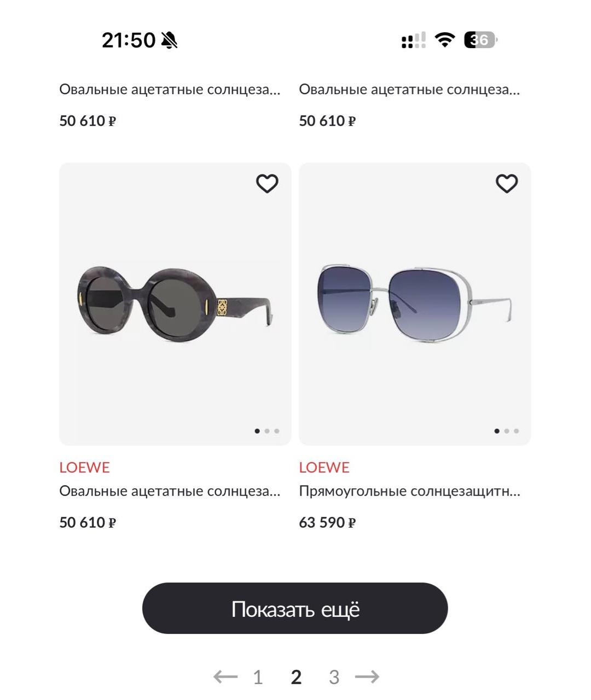Open page 3 of results

point(334,678)
